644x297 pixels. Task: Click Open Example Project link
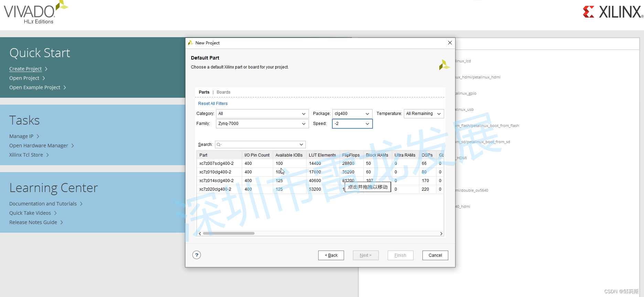coord(35,87)
